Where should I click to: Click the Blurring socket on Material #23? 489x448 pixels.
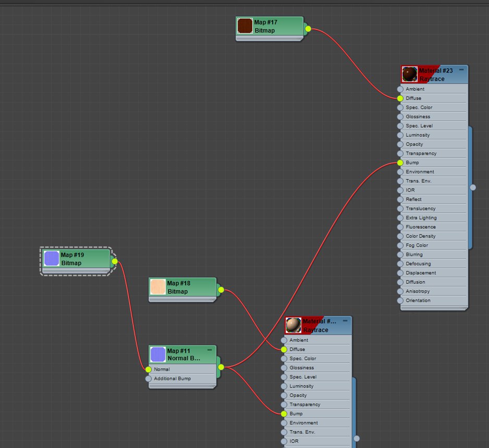[x=400, y=255]
